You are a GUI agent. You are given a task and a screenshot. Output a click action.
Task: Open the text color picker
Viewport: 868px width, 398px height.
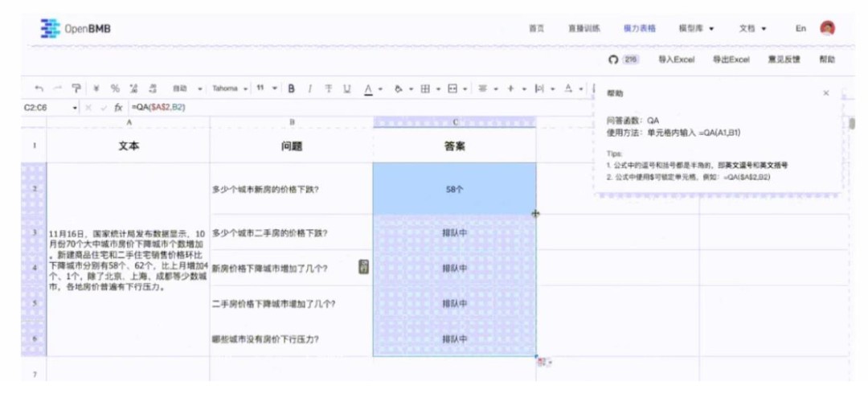(x=368, y=88)
